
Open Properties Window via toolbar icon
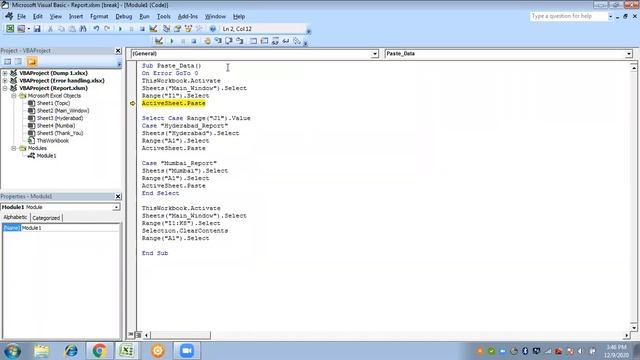pos(177,29)
